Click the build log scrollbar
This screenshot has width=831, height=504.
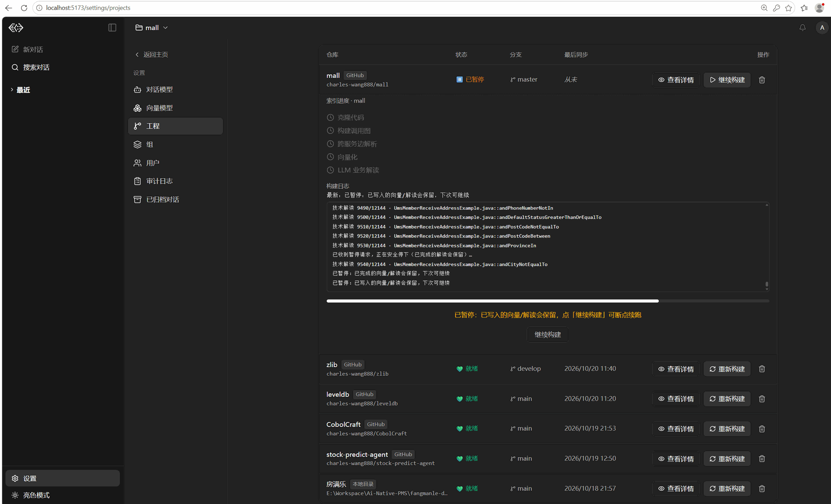click(x=767, y=285)
